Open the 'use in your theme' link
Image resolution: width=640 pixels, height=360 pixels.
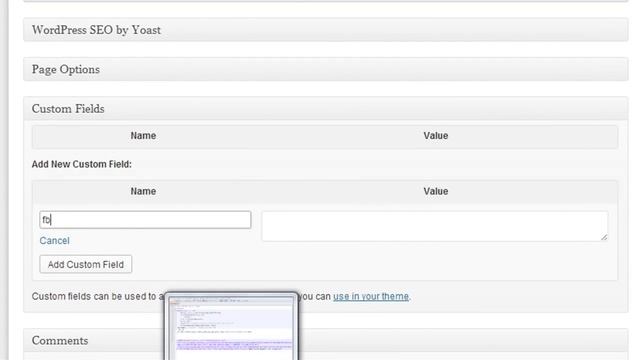[x=371, y=296]
